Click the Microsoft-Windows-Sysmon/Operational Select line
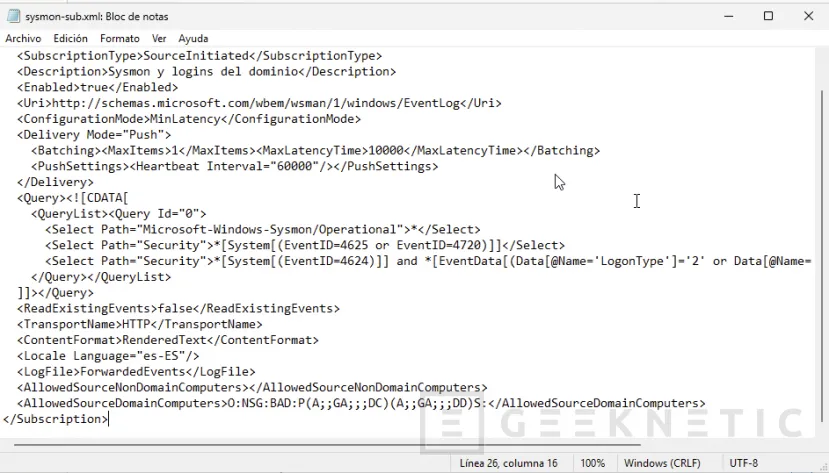 (x=263, y=230)
